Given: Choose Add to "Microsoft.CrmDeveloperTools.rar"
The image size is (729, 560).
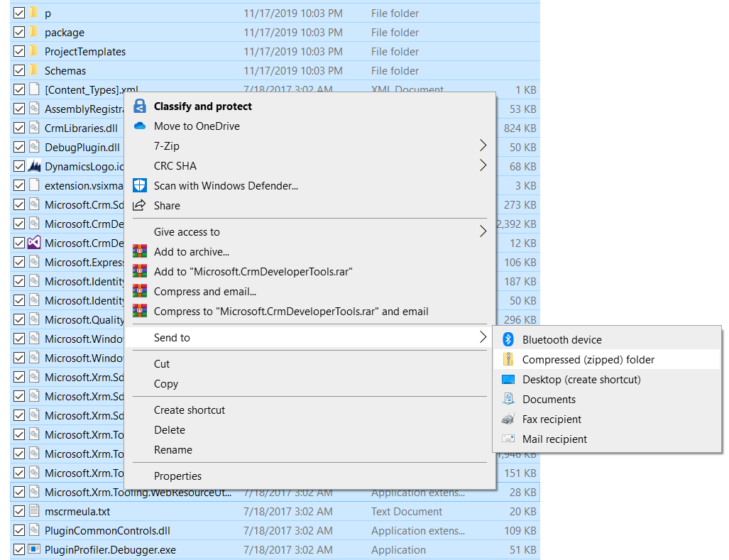Looking at the screenshot, I should (253, 271).
